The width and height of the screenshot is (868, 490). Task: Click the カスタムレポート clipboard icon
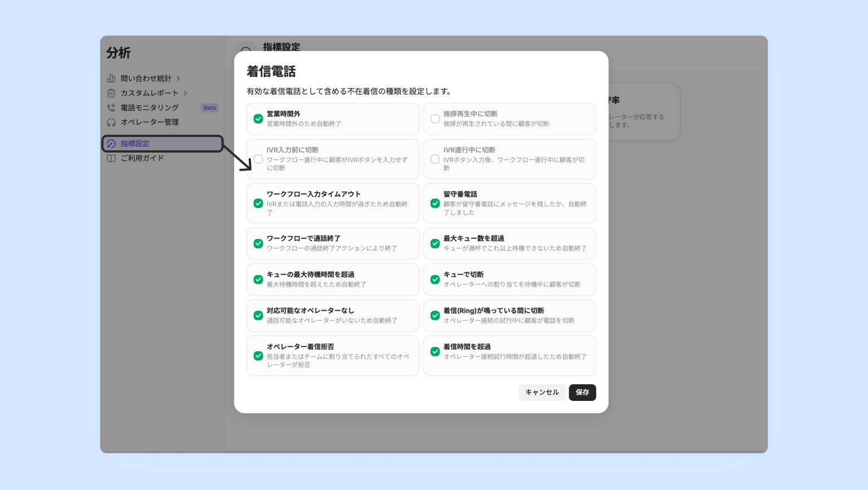click(x=111, y=93)
